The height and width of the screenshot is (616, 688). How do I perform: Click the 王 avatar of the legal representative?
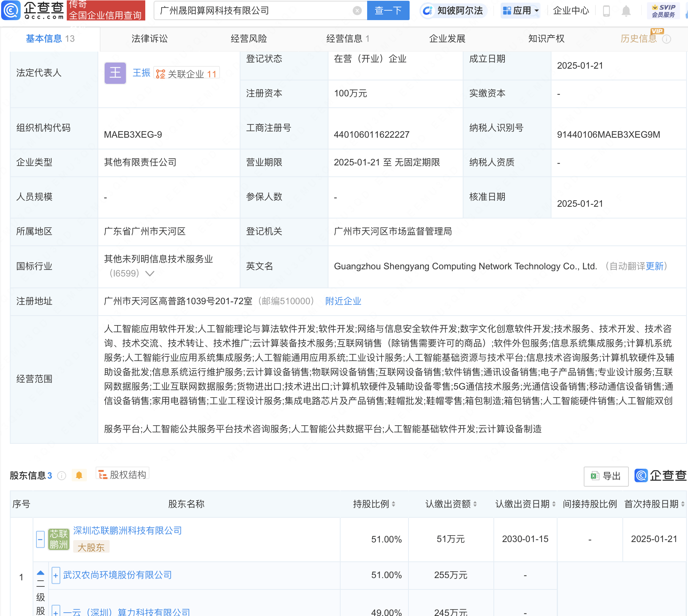[x=115, y=73]
